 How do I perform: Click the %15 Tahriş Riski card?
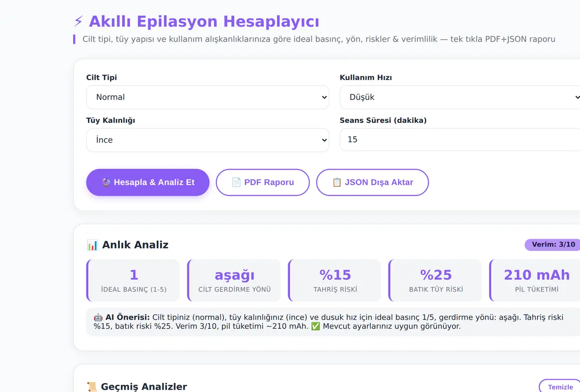[334, 280]
